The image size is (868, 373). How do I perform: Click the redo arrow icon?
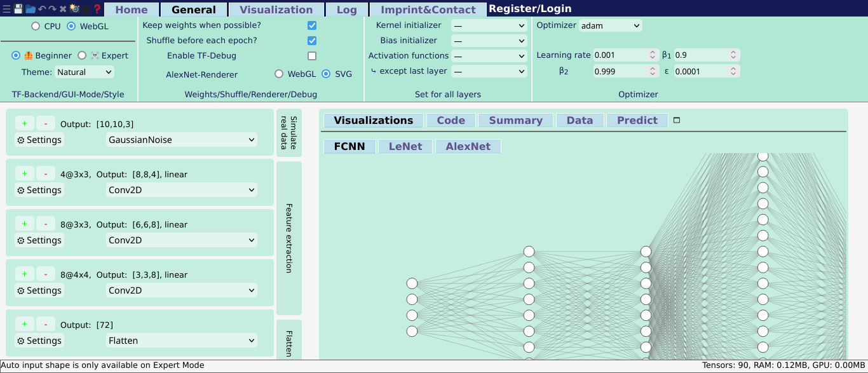pyautogui.click(x=53, y=9)
